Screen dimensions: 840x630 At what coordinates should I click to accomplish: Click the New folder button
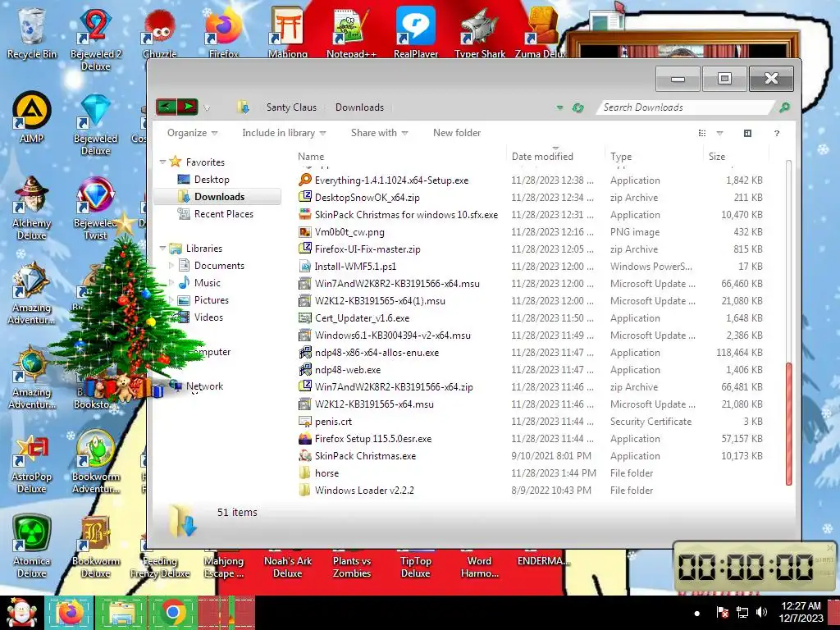pos(456,133)
